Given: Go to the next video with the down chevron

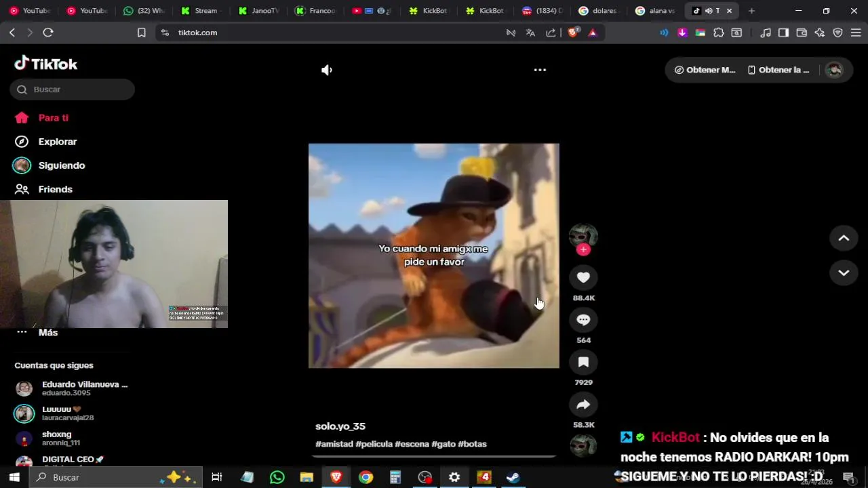Looking at the screenshot, I should pyautogui.click(x=844, y=272).
